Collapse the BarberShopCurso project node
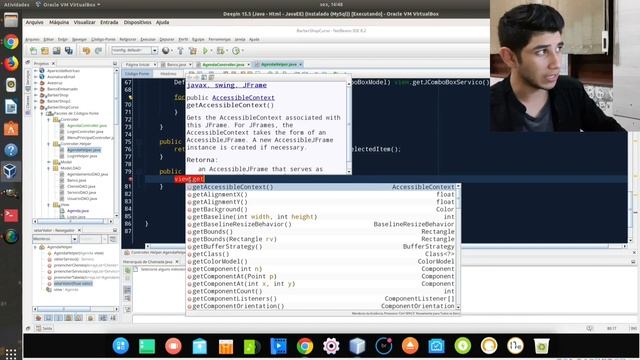The height and width of the screenshot is (360, 640). 36,107
